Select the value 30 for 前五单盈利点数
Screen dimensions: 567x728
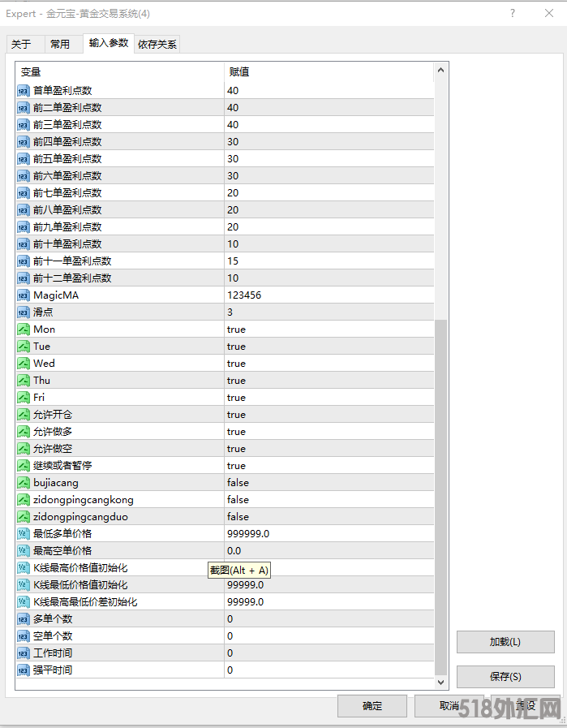pyautogui.click(x=233, y=159)
